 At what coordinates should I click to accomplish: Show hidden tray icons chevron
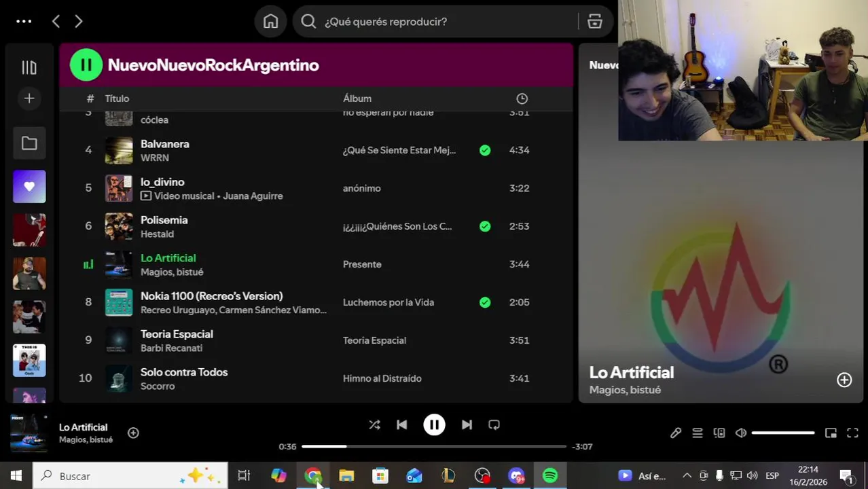(x=687, y=475)
